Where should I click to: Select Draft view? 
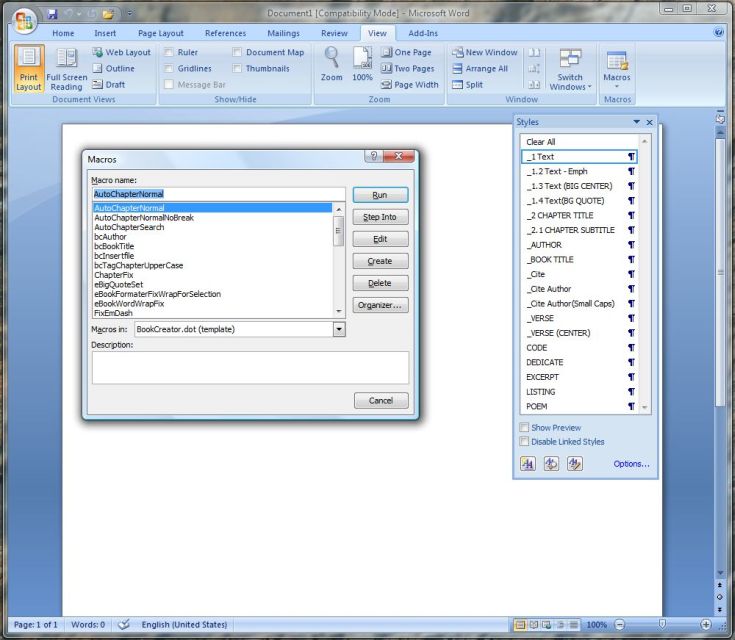click(109, 84)
